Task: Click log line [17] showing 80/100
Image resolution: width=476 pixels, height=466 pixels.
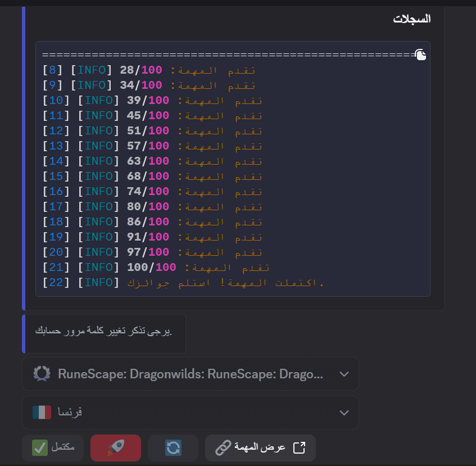Action: (x=152, y=207)
